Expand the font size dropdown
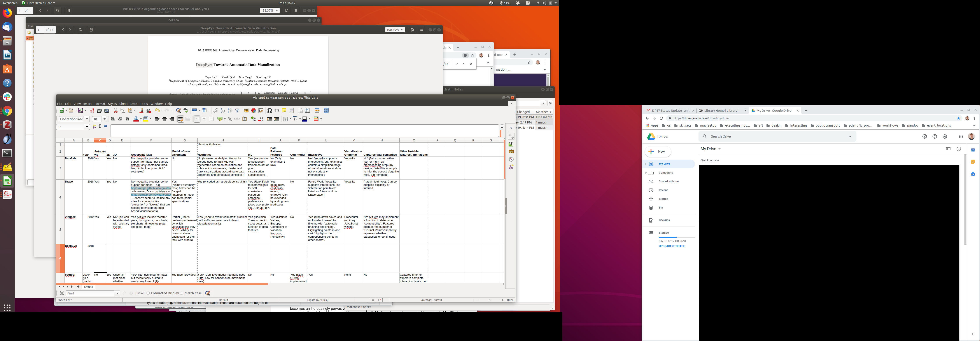 tap(104, 119)
